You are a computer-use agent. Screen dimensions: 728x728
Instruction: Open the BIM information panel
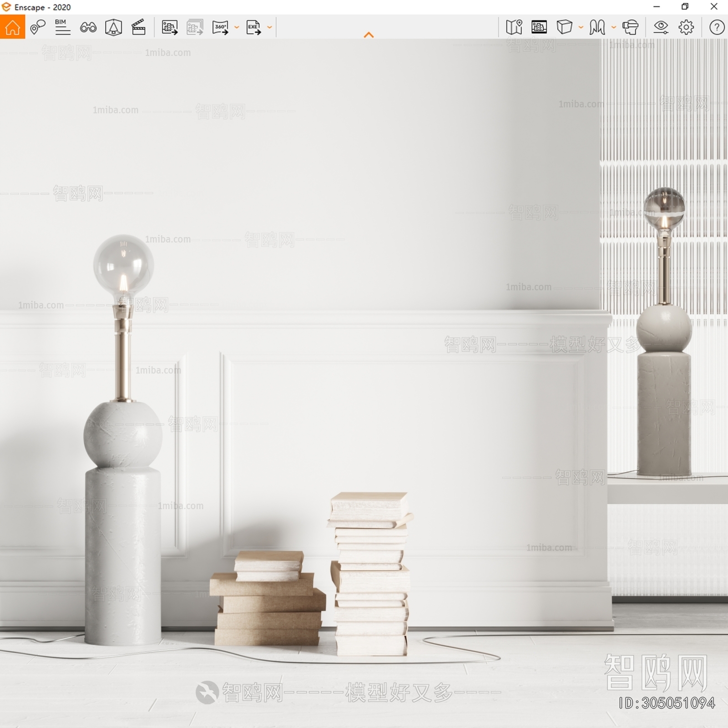[62, 27]
